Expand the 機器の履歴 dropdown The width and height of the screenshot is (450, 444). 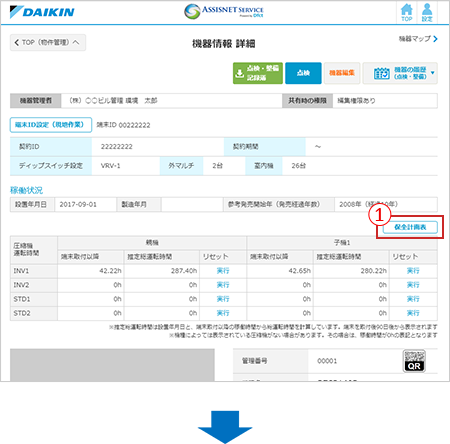point(400,73)
